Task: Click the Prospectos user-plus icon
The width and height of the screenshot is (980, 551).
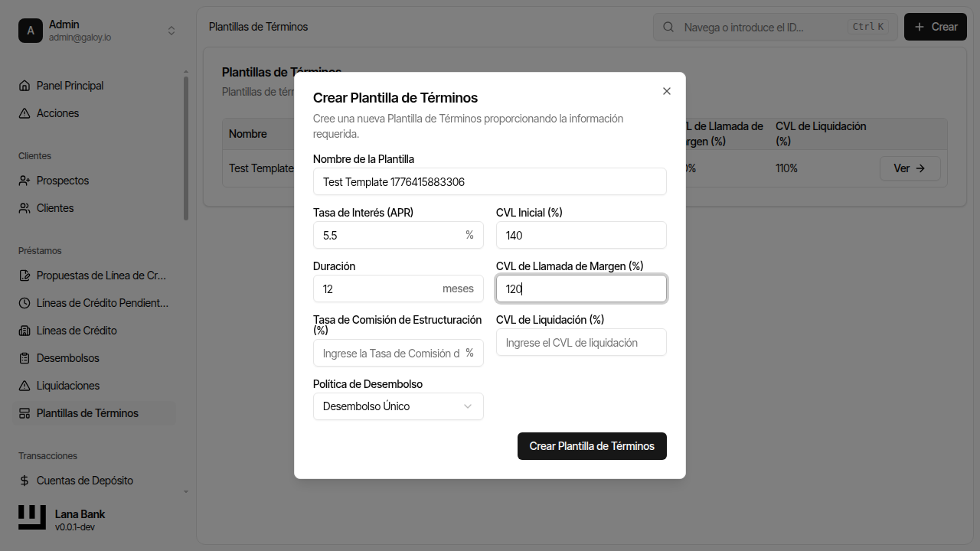Action: point(24,181)
